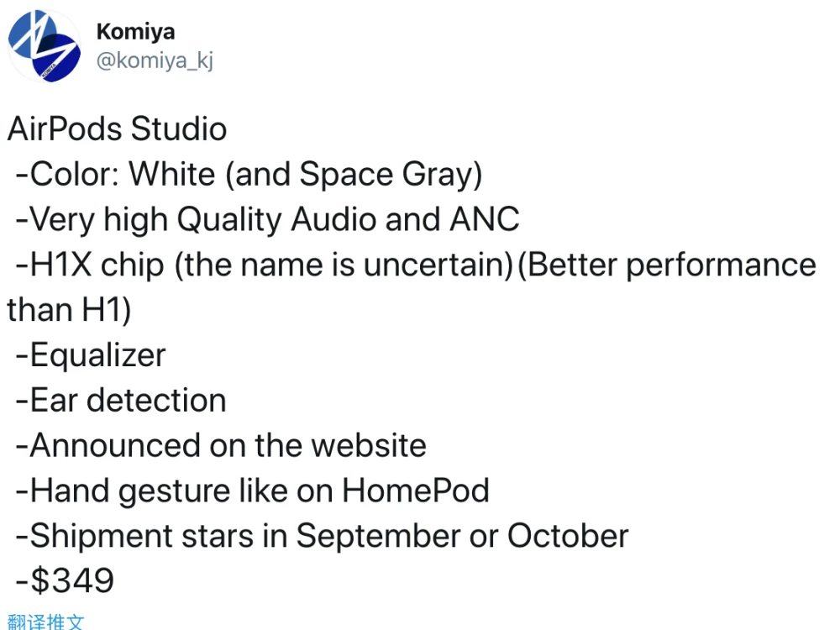
Task: Click the than H1) text
Action: pos(69,310)
